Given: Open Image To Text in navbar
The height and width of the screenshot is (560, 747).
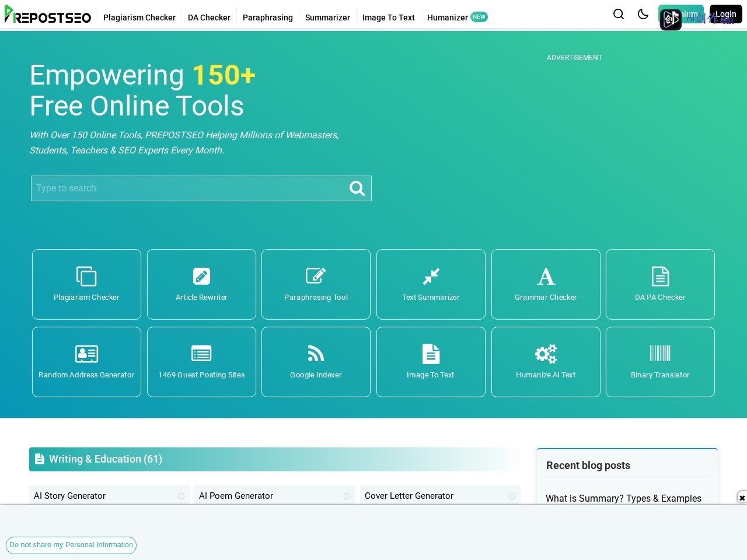Looking at the screenshot, I should coord(388,17).
